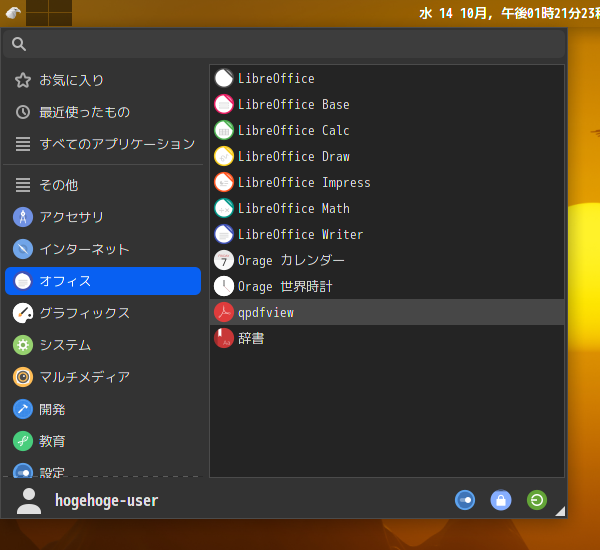Viewport: 600px width, 550px height.
Task: Show 最近使ったもの recently used items
Action: pos(103,112)
